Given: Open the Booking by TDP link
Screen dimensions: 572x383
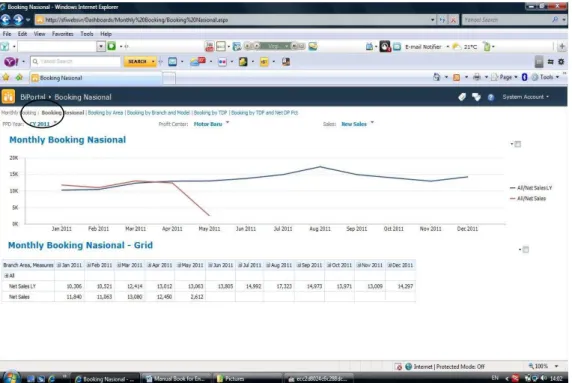Looking at the screenshot, I should click(210, 113).
